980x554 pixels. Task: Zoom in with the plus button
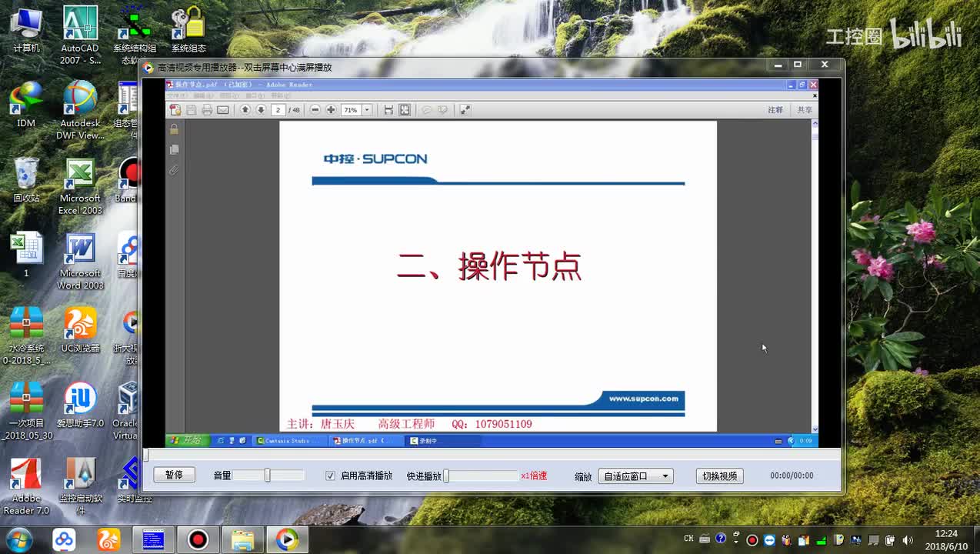click(x=331, y=110)
